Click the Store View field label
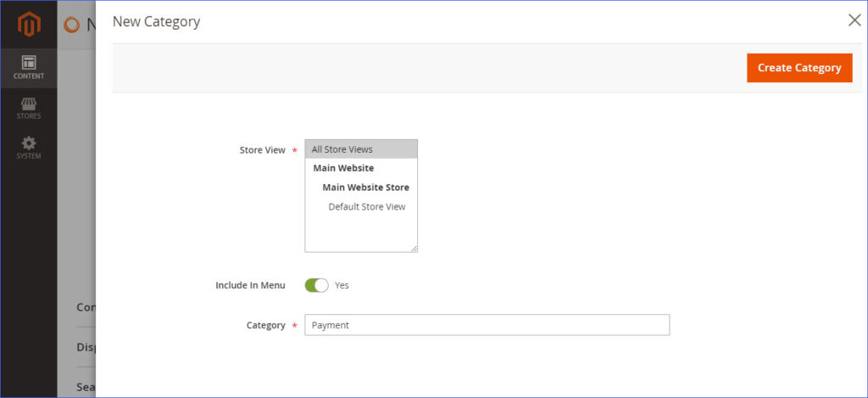 pyautogui.click(x=263, y=150)
